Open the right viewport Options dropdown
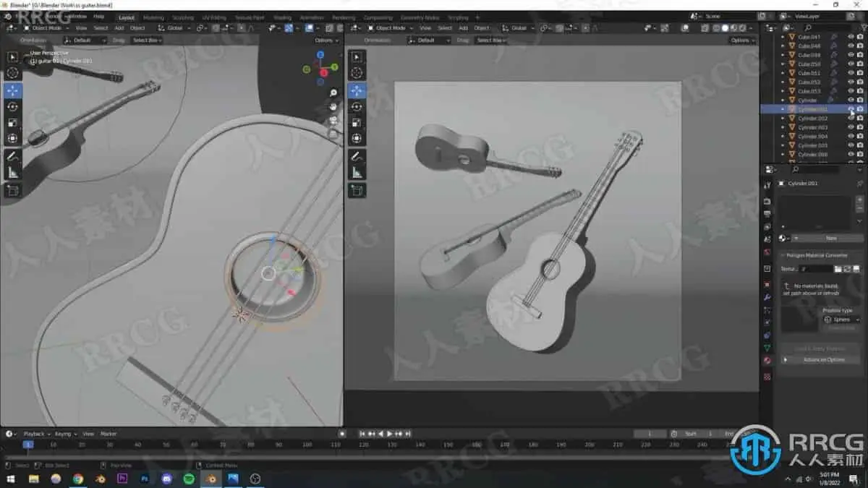Image resolution: width=868 pixels, height=488 pixels. (x=741, y=40)
